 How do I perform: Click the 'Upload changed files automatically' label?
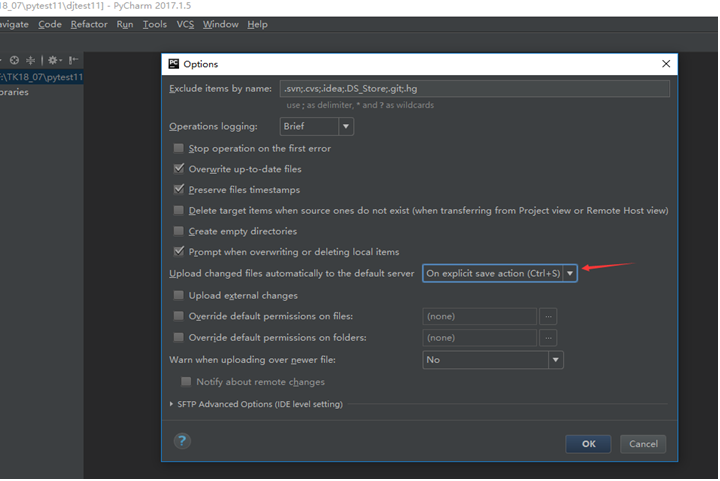pyautogui.click(x=292, y=273)
